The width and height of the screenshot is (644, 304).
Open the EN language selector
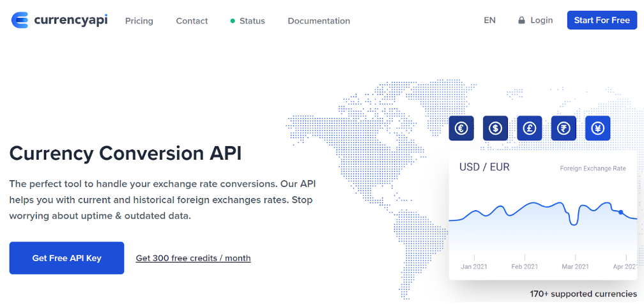[489, 20]
